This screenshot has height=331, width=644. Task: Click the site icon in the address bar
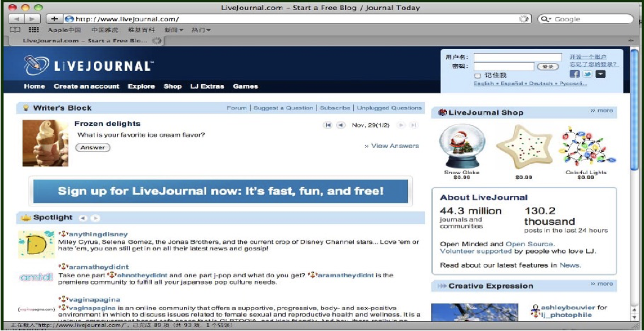point(70,19)
